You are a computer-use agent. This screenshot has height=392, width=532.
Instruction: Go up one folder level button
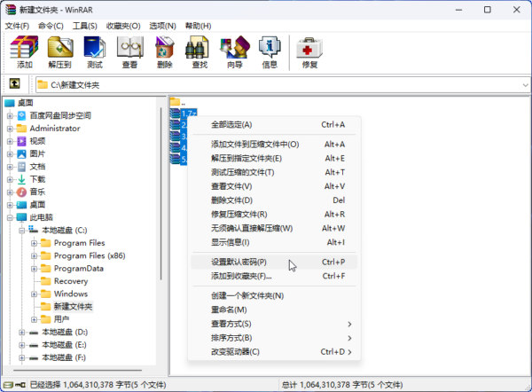[x=14, y=84]
